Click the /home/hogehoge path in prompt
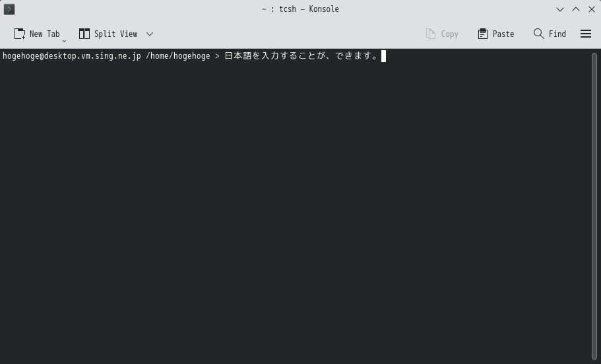 [x=178, y=56]
